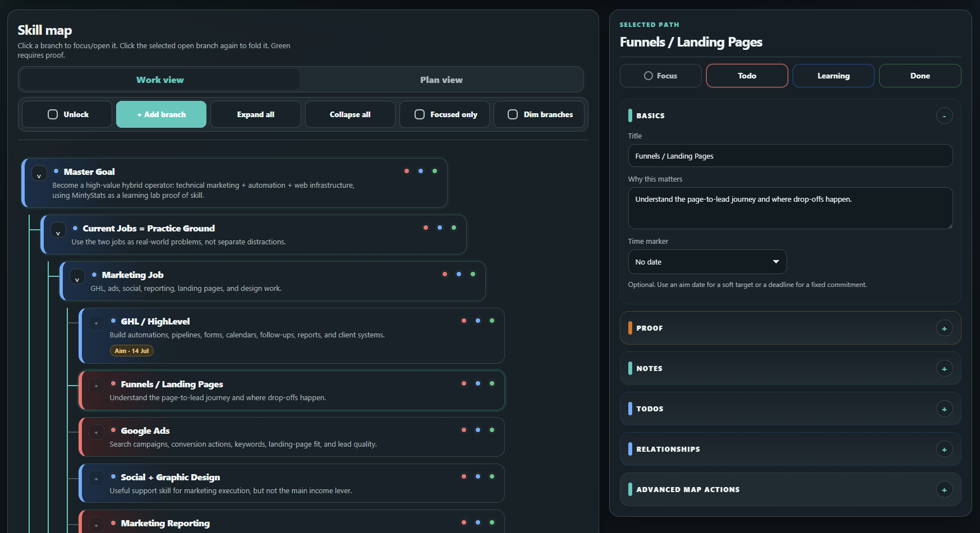Click blue status dot on GHL / HighLevel
The image size is (980, 533).
click(478, 321)
